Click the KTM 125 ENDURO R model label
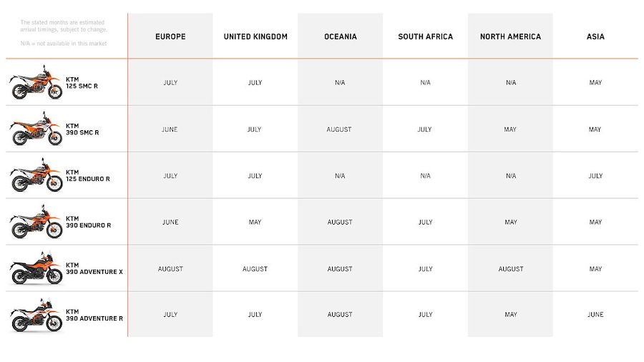 point(88,176)
